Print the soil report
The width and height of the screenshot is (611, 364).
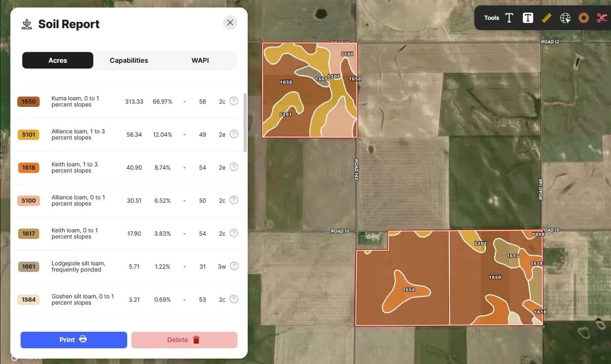click(74, 340)
